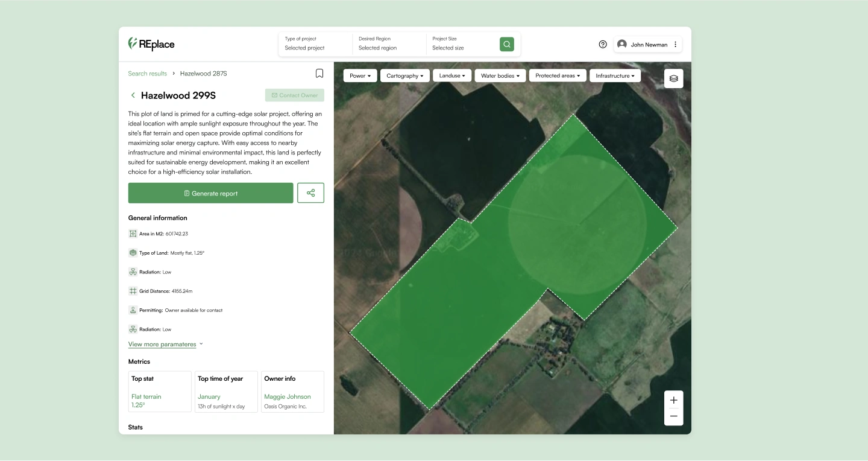The image size is (868, 461).
Task: Open the Power dropdown filter
Action: click(360, 76)
